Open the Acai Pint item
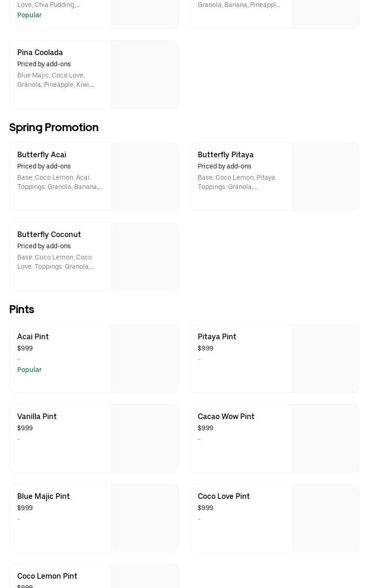The width and height of the screenshot is (375, 588). [x=33, y=336]
